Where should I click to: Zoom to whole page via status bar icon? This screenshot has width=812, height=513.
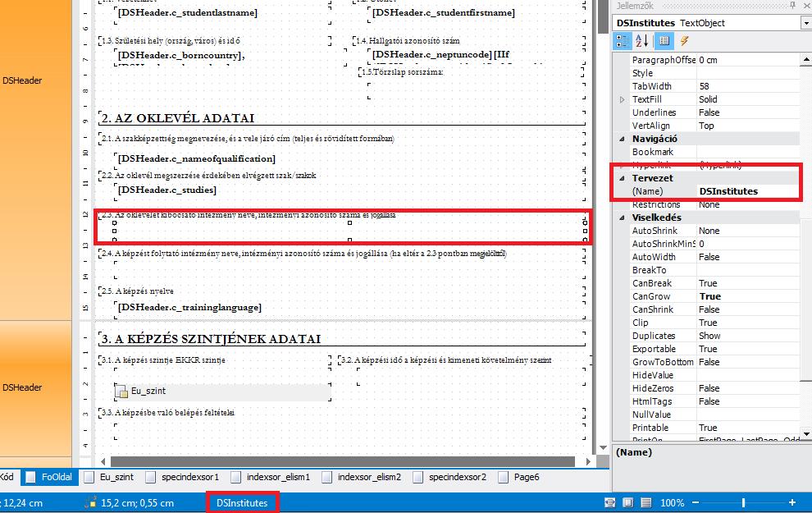(x=627, y=502)
